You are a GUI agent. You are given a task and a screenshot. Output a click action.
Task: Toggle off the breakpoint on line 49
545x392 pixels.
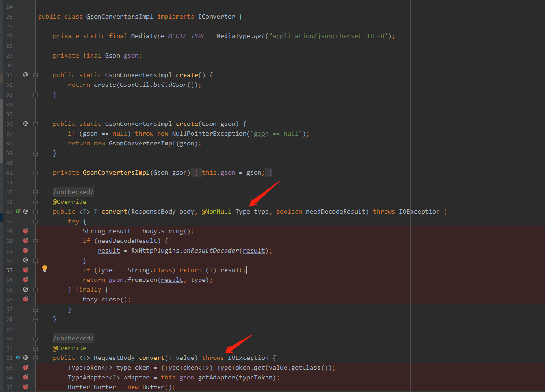pos(25,231)
